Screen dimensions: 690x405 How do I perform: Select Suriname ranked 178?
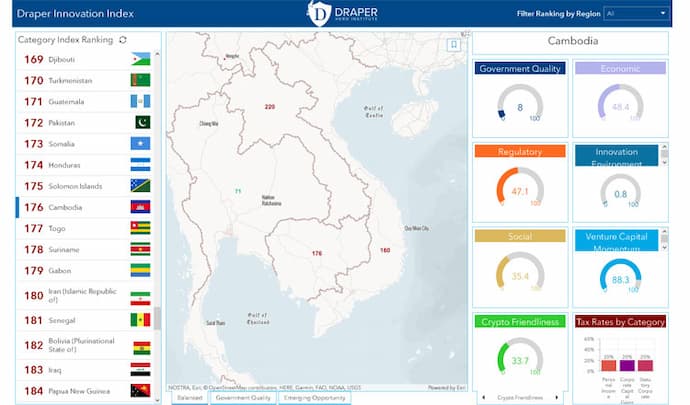click(x=85, y=250)
